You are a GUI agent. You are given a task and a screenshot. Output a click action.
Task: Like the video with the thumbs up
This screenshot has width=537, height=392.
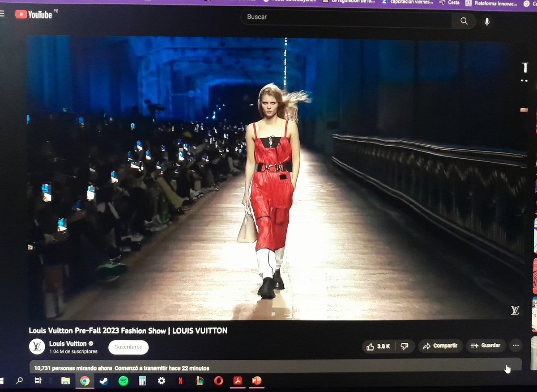point(371,346)
